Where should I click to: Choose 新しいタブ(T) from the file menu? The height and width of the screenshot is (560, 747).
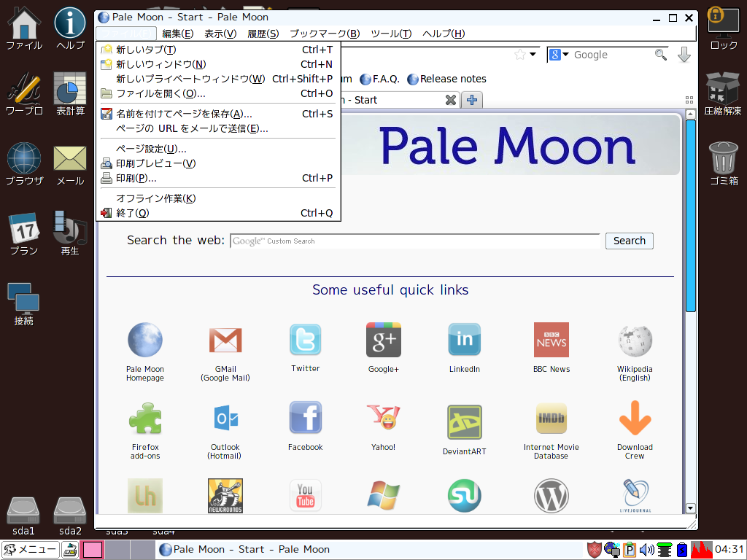coord(218,50)
